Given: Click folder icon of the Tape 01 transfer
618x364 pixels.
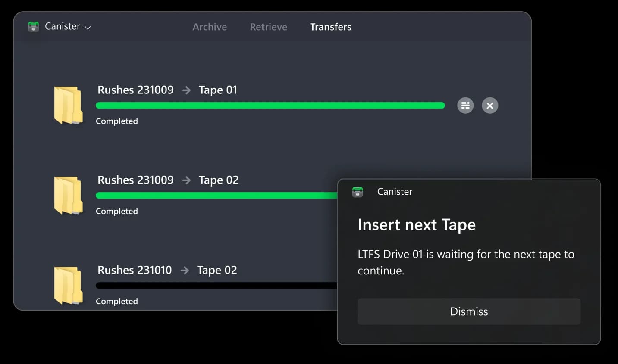Looking at the screenshot, I should (68, 106).
